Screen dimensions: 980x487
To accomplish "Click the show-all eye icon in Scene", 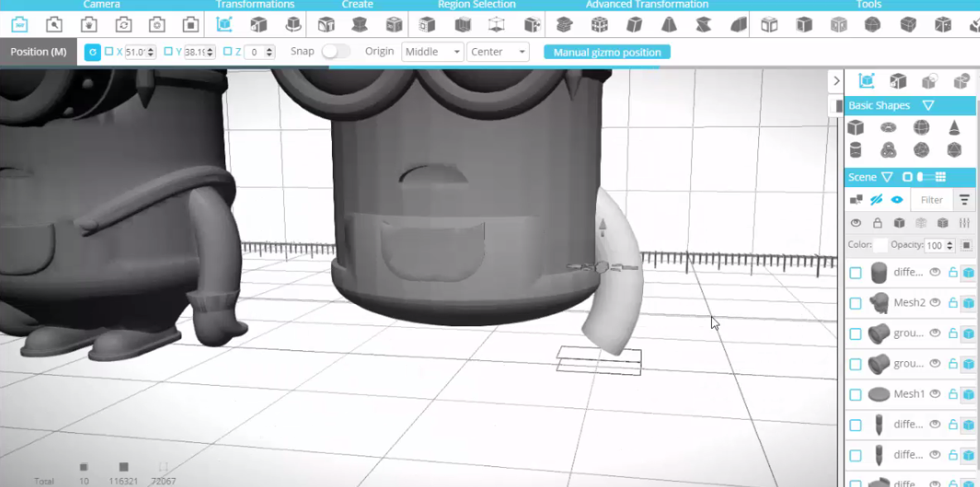I will pos(897,200).
